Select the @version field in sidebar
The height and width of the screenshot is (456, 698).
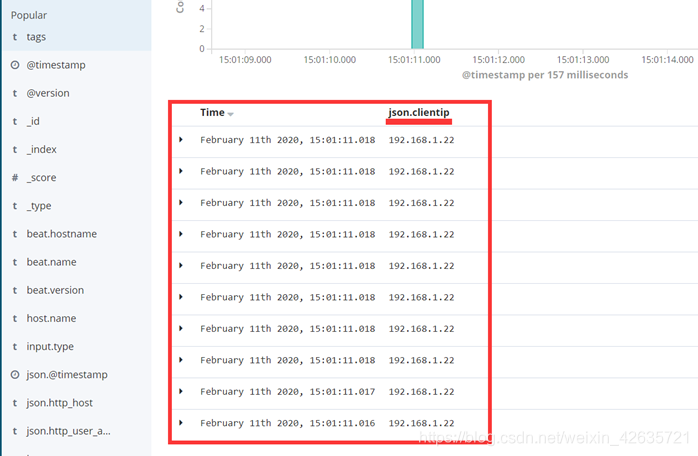click(48, 93)
